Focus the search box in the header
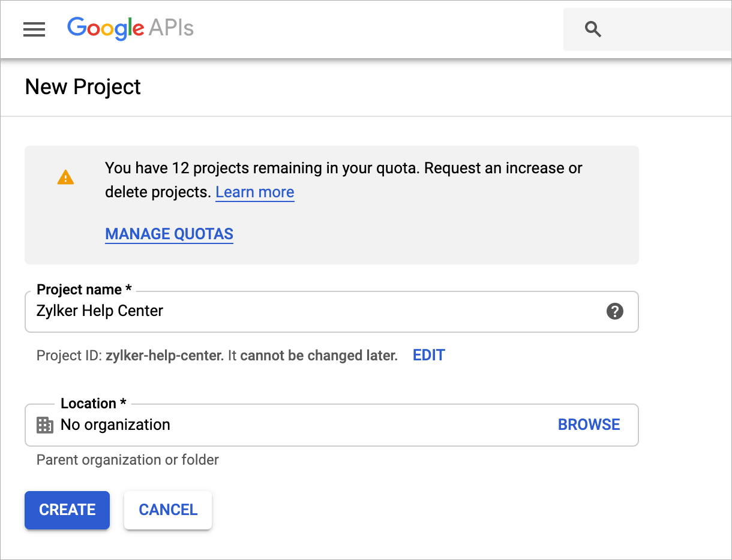Image resolution: width=732 pixels, height=560 pixels. pos(666,29)
